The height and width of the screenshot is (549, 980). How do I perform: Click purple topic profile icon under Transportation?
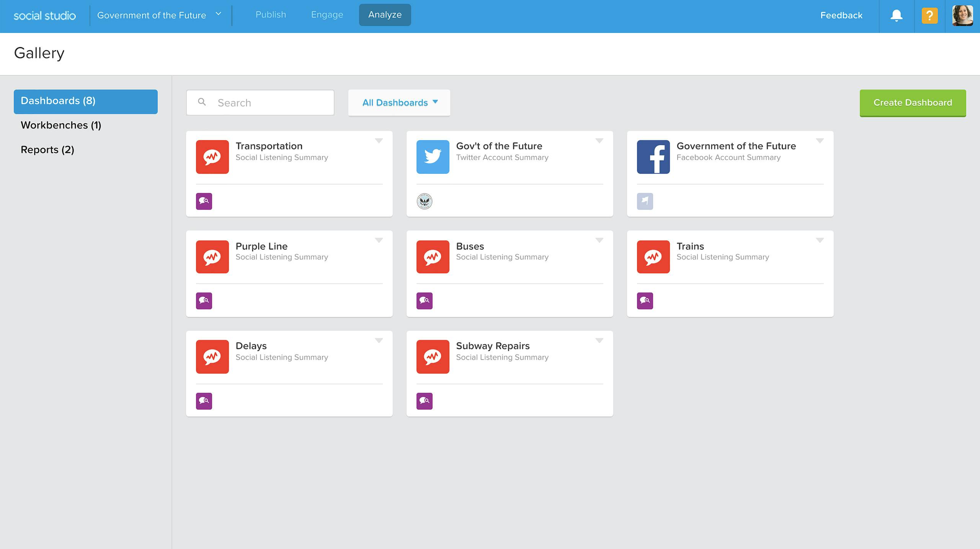[x=204, y=201]
